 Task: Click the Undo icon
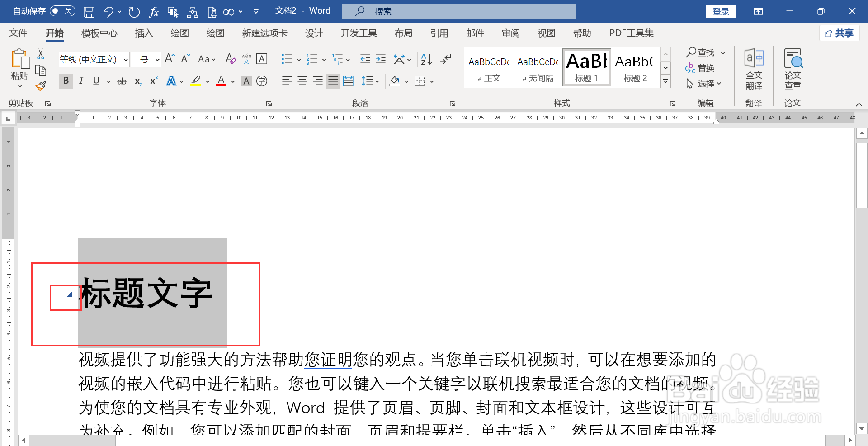coord(108,12)
